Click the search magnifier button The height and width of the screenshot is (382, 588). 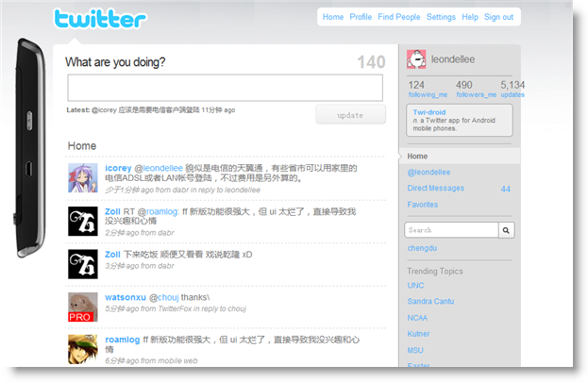point(506,230)
